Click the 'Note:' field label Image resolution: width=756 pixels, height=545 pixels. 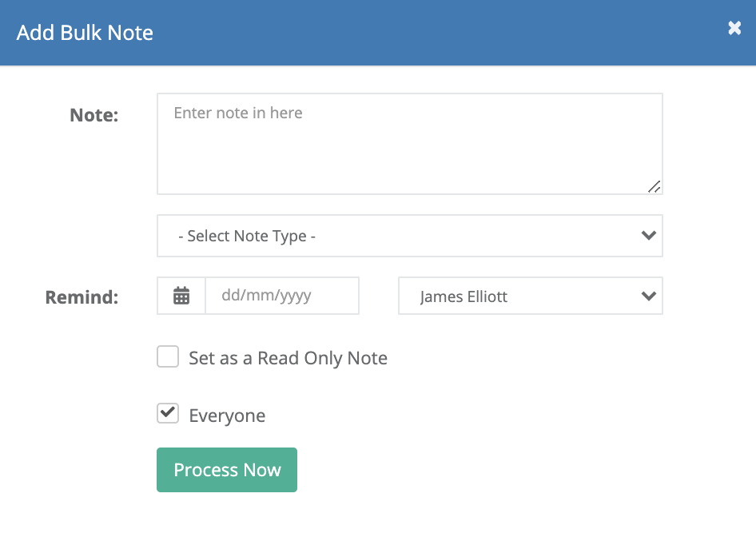(94, 115)
